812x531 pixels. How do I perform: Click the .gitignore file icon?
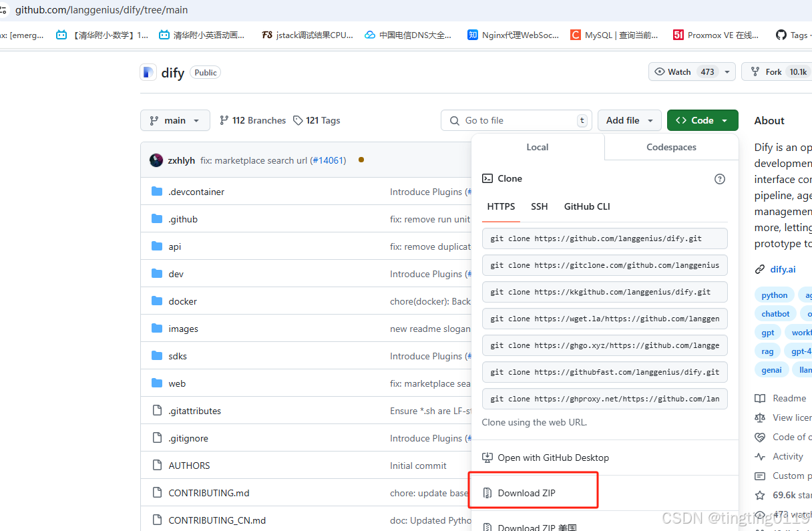pos(157,438)
